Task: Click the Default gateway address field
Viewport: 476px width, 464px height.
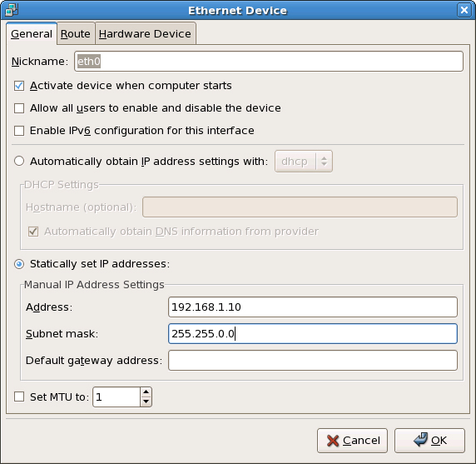Action: tap(313, 361)
